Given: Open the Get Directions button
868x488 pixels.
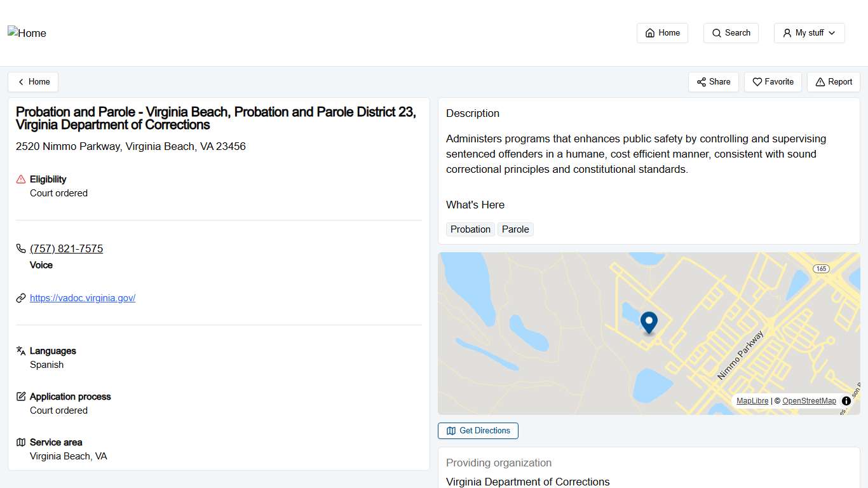Looking at the screenshot, I should [478, 431].
